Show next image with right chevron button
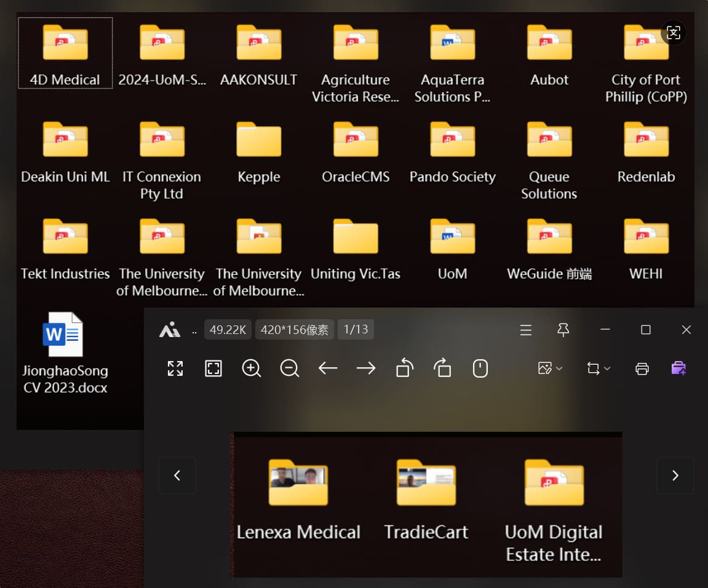 point(675,475)
